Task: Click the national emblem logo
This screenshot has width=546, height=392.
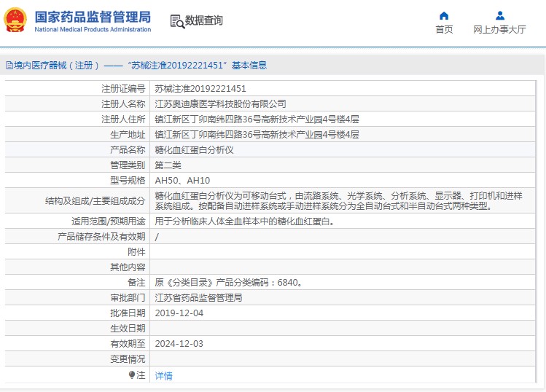Action: [15, 20]
